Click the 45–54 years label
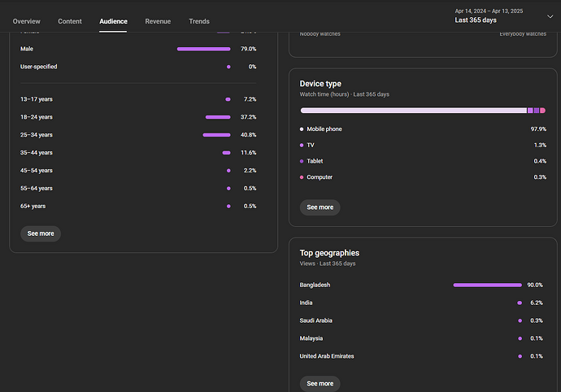561x392 pixels. tap(37, 171)
